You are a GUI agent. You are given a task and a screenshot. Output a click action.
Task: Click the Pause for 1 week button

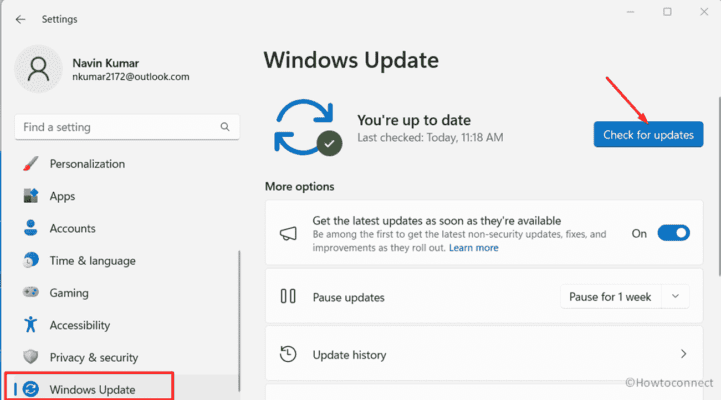click(610, 297)
